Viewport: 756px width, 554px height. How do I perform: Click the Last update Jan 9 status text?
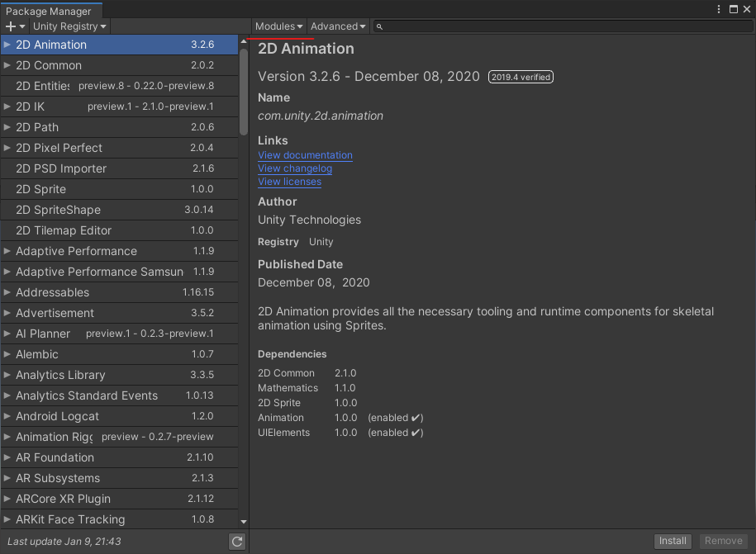point(64,542)
